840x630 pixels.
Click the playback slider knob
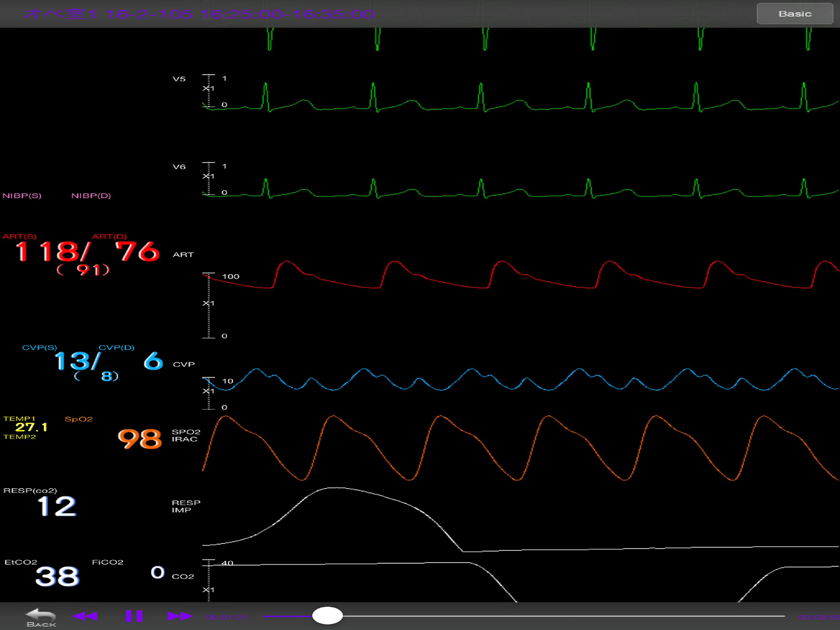327,616
